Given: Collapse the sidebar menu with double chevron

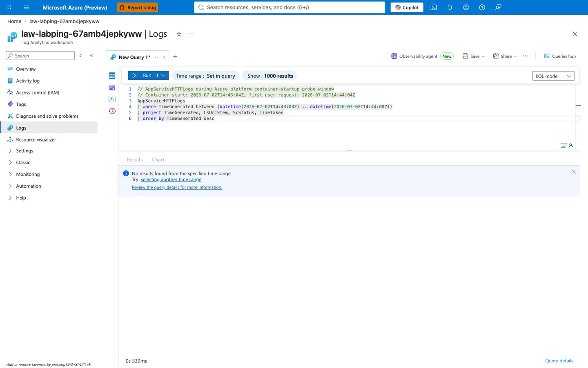Looking at the screenshot, I should [91, 56].
